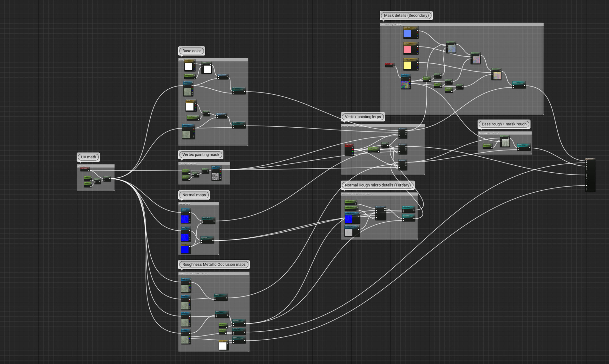Image resolution: width=609 pixels, height=364 pixels.
Task: Click the pink color parameter swatch
Action: [407, 49]
